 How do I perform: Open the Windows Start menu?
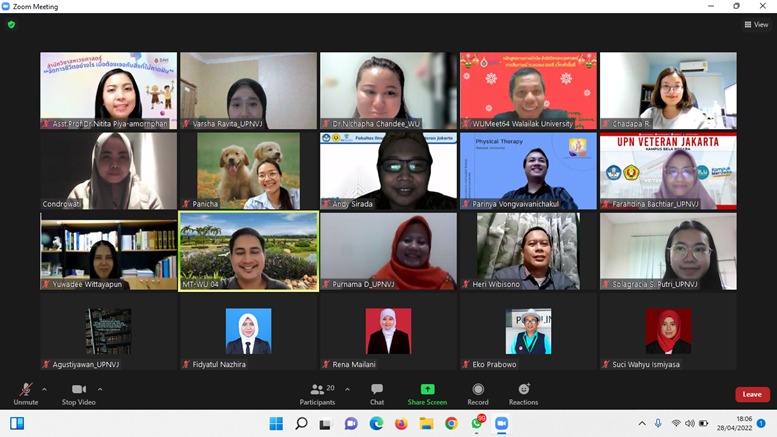pyautogui.click(x=276, y=424)
